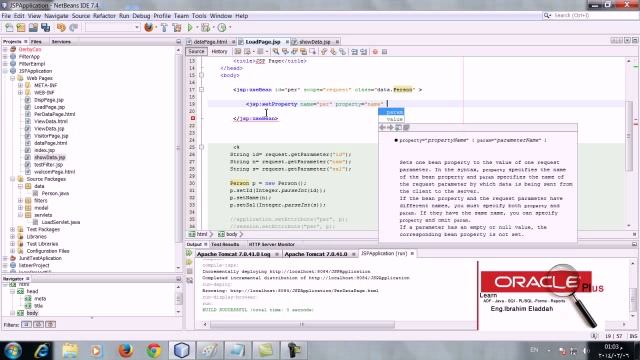Collapse the Source Packages node

pos(13,179)
